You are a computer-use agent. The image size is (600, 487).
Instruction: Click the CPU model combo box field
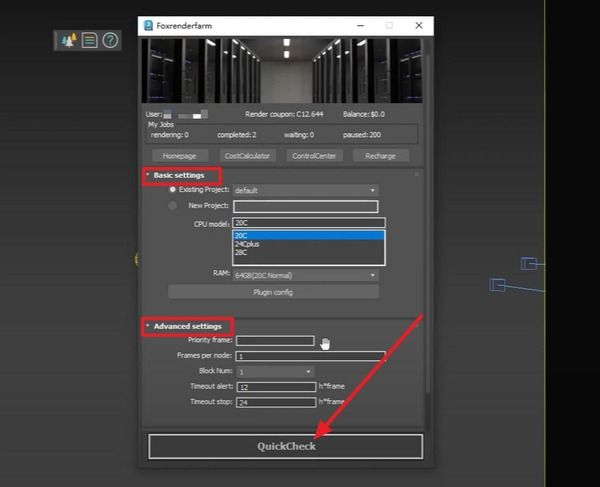tap(309, 223)
